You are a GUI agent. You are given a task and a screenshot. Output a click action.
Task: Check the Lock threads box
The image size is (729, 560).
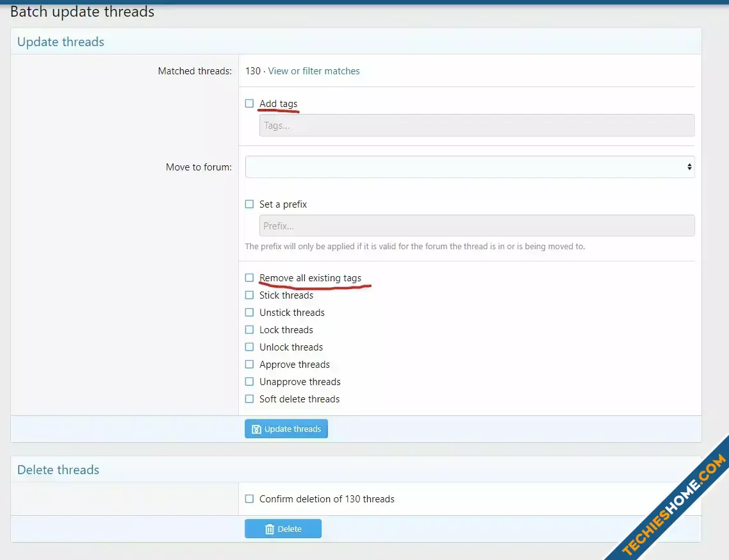(x=249, y=330)
